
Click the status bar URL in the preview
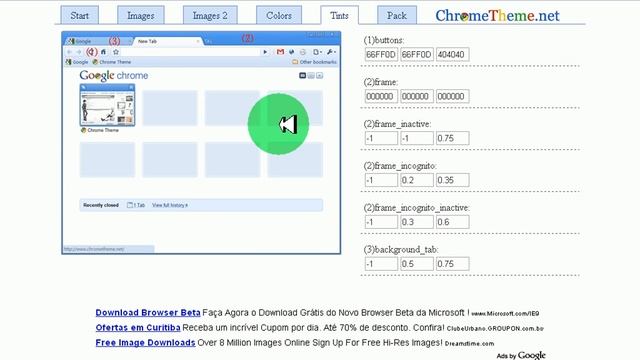[94, 249]
